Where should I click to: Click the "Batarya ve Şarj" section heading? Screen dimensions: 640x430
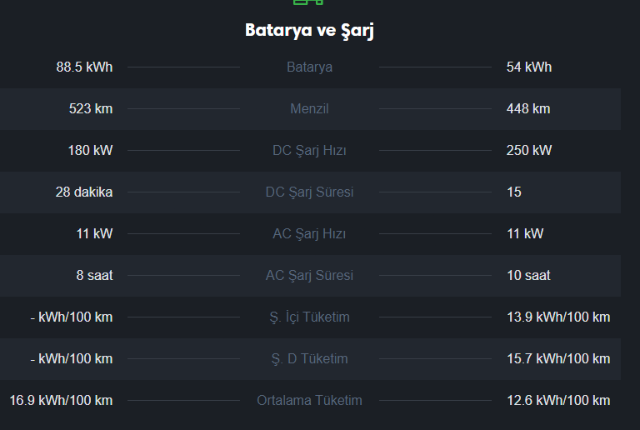point(309,30)
